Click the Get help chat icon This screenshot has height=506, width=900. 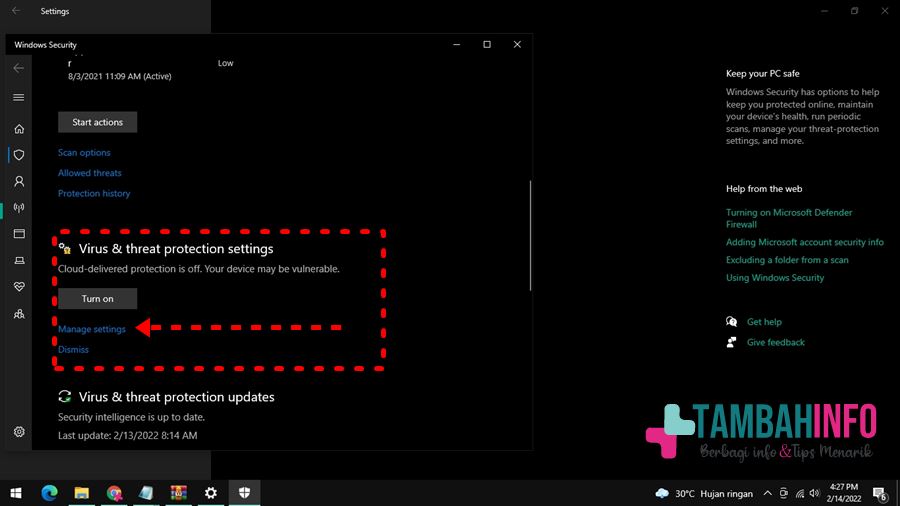(731, 322)
